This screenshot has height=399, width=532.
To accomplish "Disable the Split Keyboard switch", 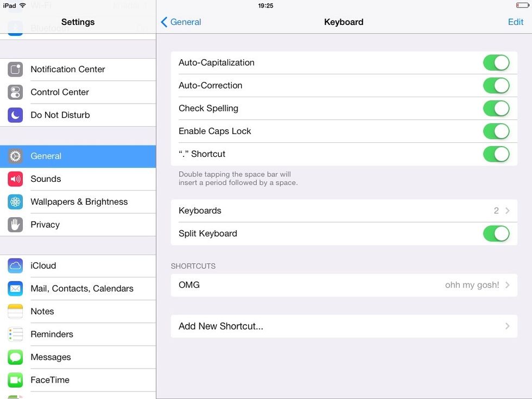I will [496, 233].
